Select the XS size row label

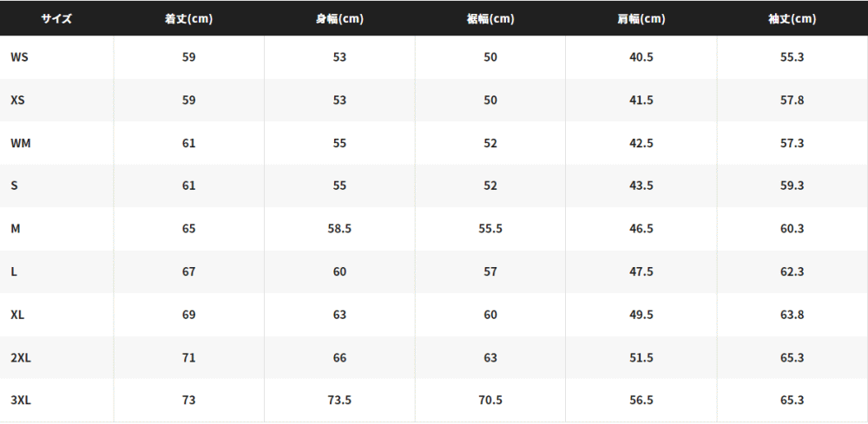17,100
